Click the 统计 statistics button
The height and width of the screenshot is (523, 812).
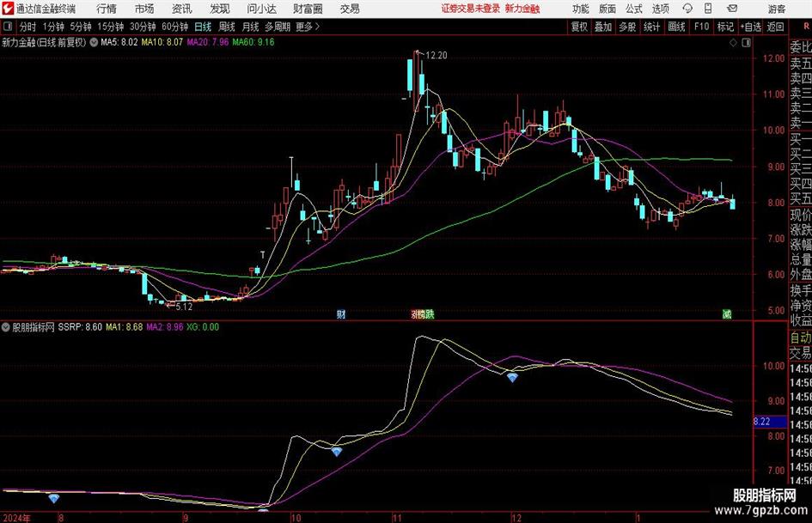tap(651, 27)
